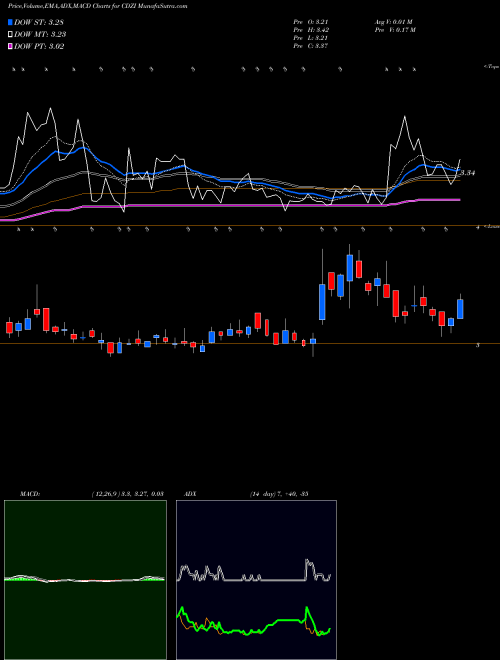Click the ADX panel title

point(191,494)
